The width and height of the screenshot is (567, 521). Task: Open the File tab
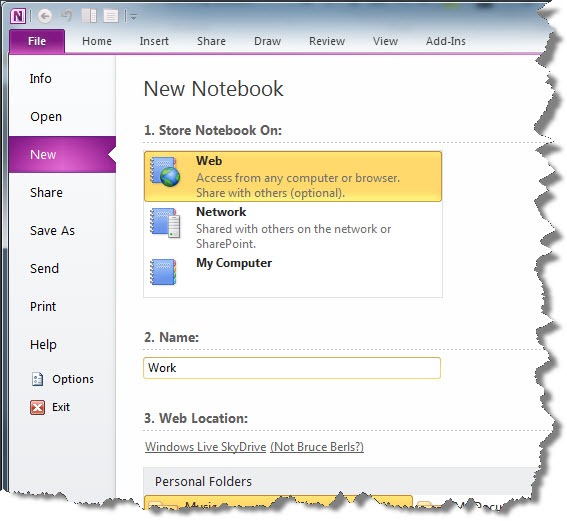pos(37,41)
